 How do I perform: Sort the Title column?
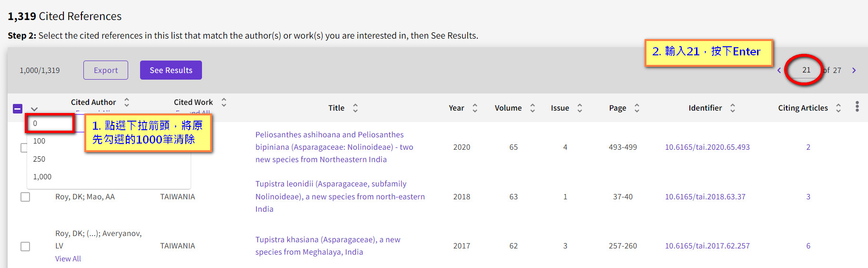pos(355,108)
